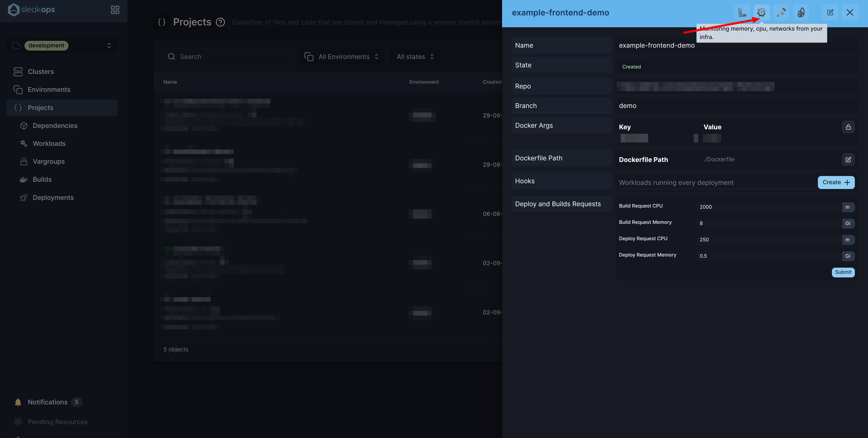Open the Vargroups section
Viewport: 868px width, 438px height.
(x=49, y=161)
